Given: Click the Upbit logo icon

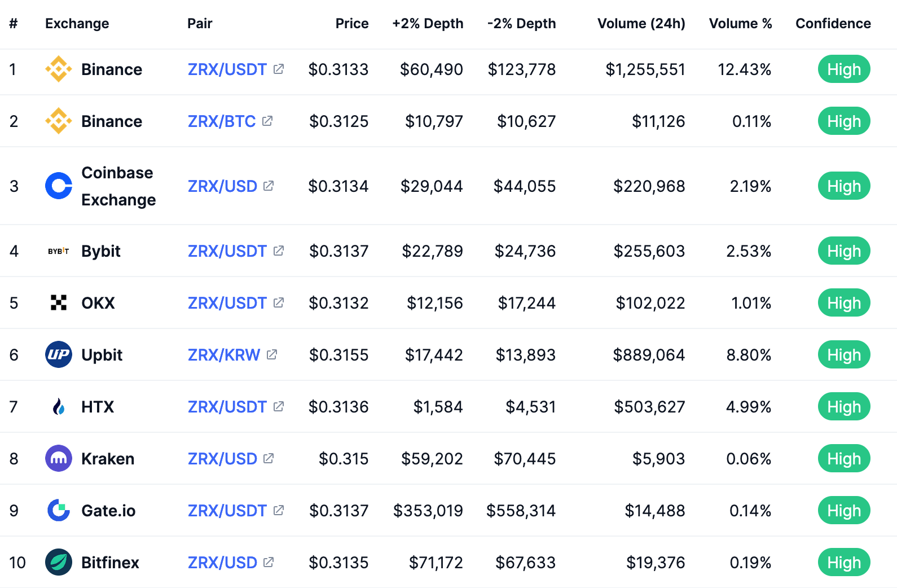Looking at the screenshot, I should click(x=59, y=354).
